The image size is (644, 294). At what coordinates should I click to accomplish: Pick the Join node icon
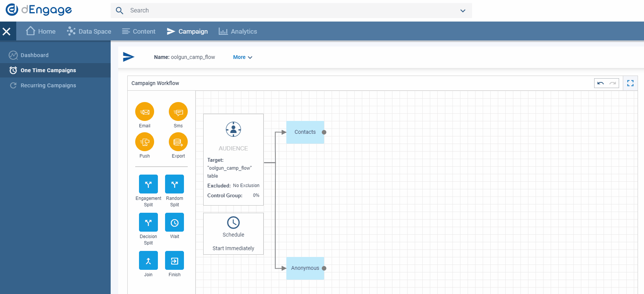tap(148, 260)
